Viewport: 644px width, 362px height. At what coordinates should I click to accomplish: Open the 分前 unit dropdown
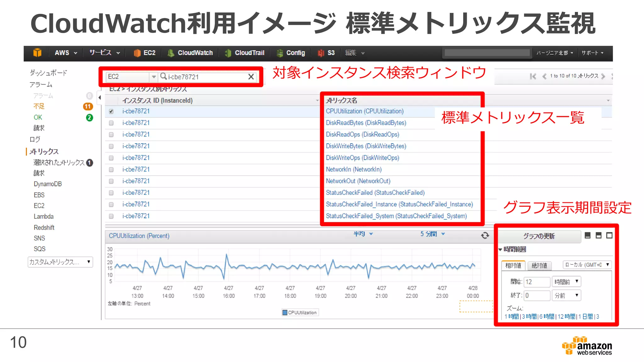click(x=566, y=296)
